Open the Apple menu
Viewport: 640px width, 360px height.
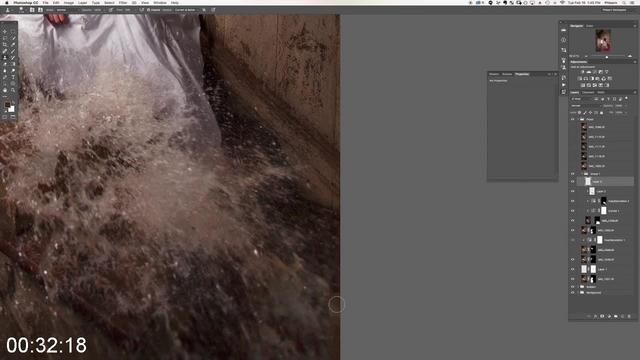pos(6,2)
